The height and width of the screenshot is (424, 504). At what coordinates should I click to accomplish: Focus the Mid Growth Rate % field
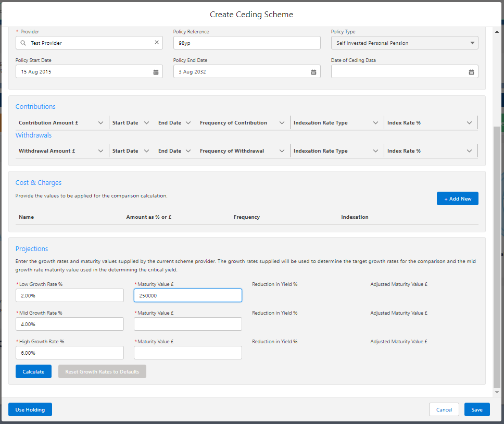pos(70,324)
